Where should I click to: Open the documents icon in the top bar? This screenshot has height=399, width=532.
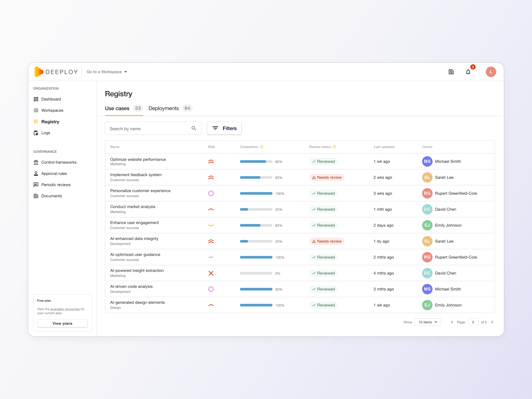(x=451, y=72)
